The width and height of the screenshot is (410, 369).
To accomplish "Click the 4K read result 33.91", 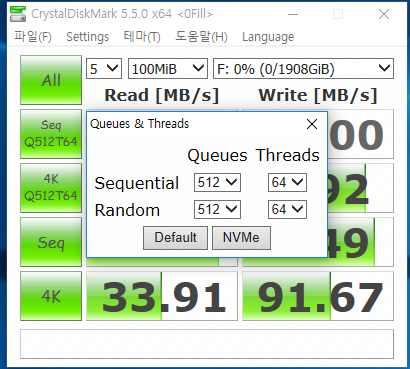I will pos(162,296).
